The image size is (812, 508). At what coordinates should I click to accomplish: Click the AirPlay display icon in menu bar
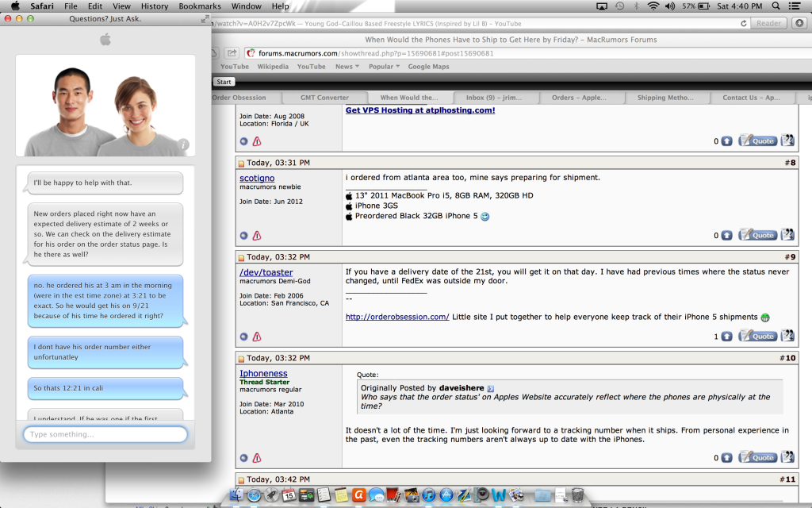click(602, 6)
